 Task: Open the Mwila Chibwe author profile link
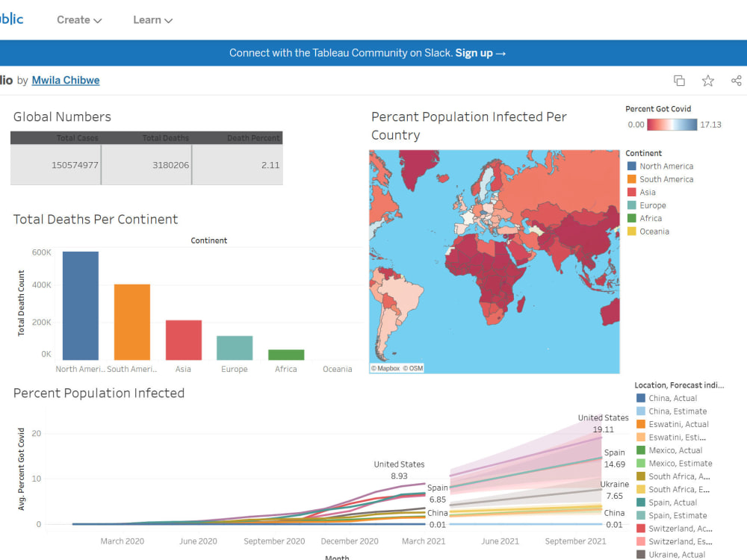(x=65, y=80)
